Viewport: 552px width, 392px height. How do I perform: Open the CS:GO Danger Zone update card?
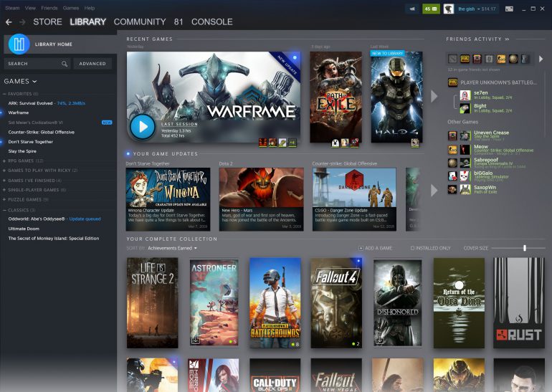click(x=354, y=199)
